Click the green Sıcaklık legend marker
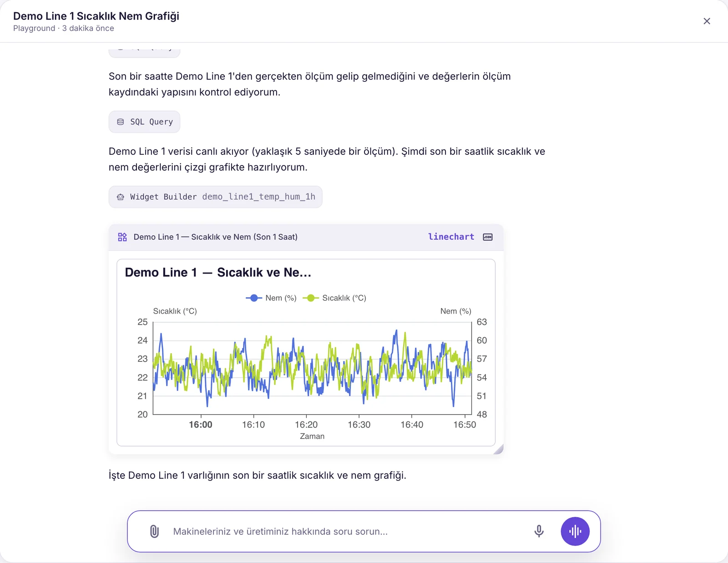 tap(311, 298)
